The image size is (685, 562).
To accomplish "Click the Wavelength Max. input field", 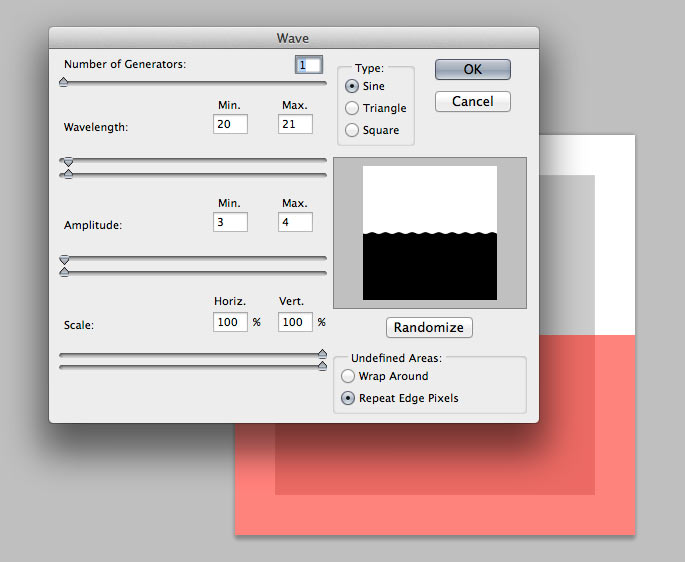I will pos(295,124).
